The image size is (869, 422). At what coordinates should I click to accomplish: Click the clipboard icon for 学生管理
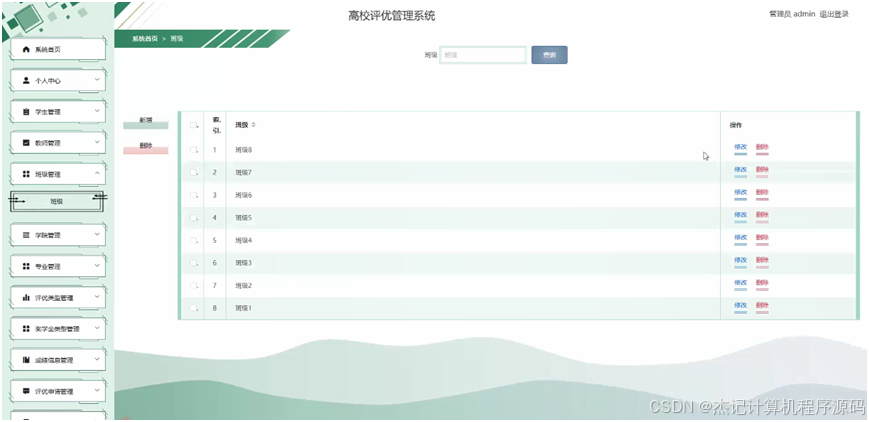[x=26, y=111]
